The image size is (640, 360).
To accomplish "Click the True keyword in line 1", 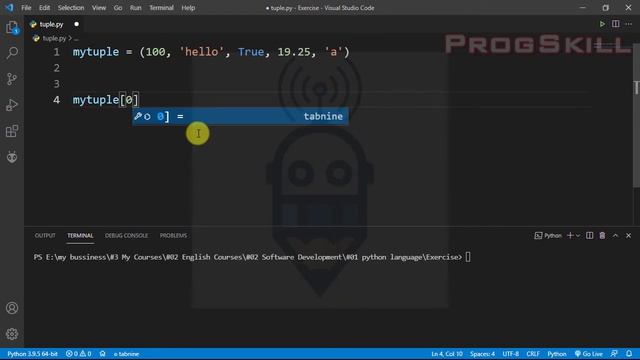I will [x=251, y=52].
